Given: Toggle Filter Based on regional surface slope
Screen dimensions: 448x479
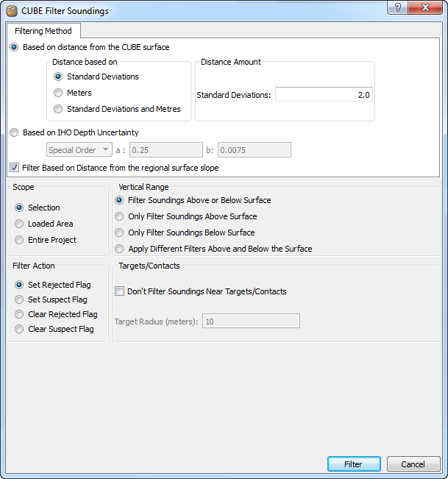Looking at the screenshot, I should click(15, 168).
